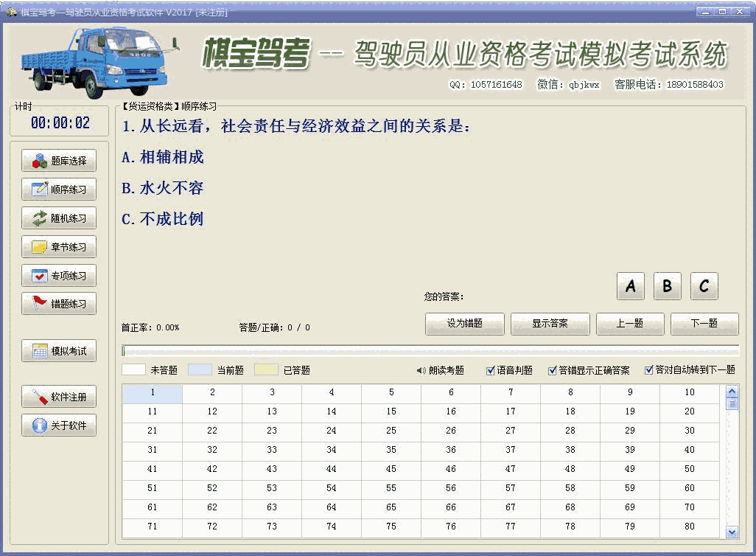756x556 pixels.
Task: Open the 题库选择 question bank selector
Action: (58, 160)
